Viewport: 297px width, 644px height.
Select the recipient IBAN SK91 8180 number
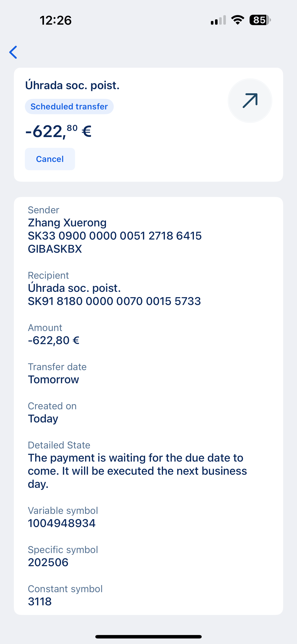coord(114,301)
